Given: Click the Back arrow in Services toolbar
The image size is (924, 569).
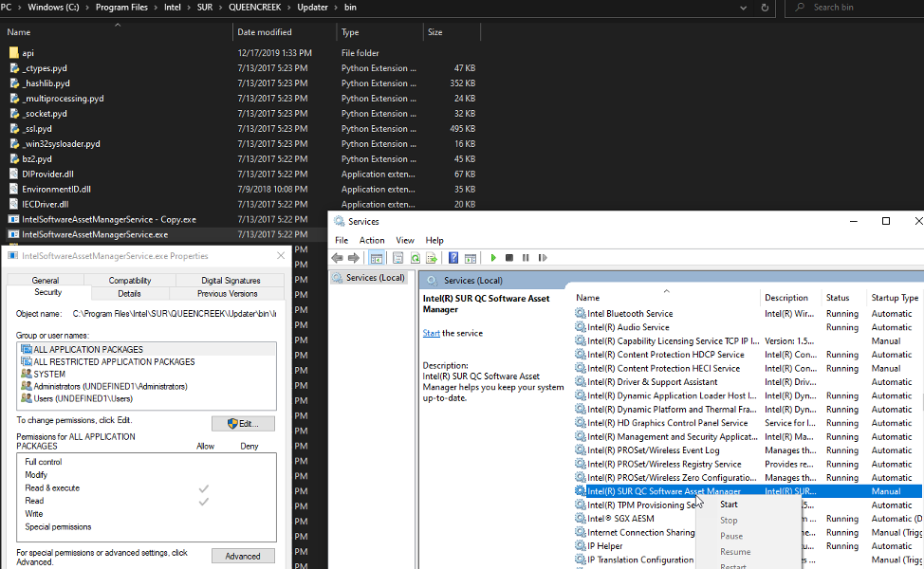Looking at the screenshot, I should pos(337,258).
